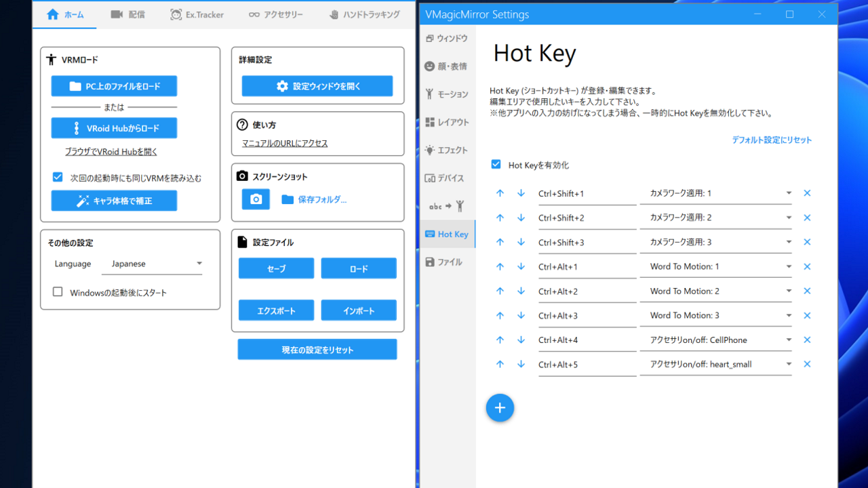Move Ctrl+Alt+3 hotkey down
The width and height of the screenshot is (868, 488).
coord(521,315)
